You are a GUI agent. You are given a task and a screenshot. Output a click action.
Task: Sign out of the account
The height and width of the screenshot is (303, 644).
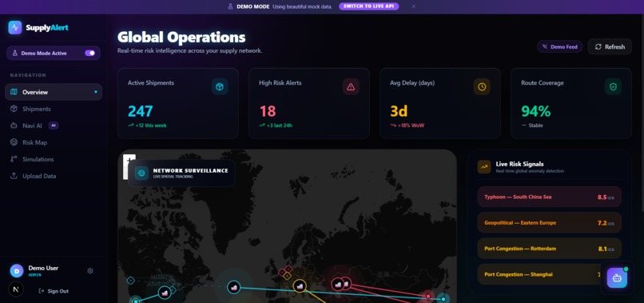[54, 291]
